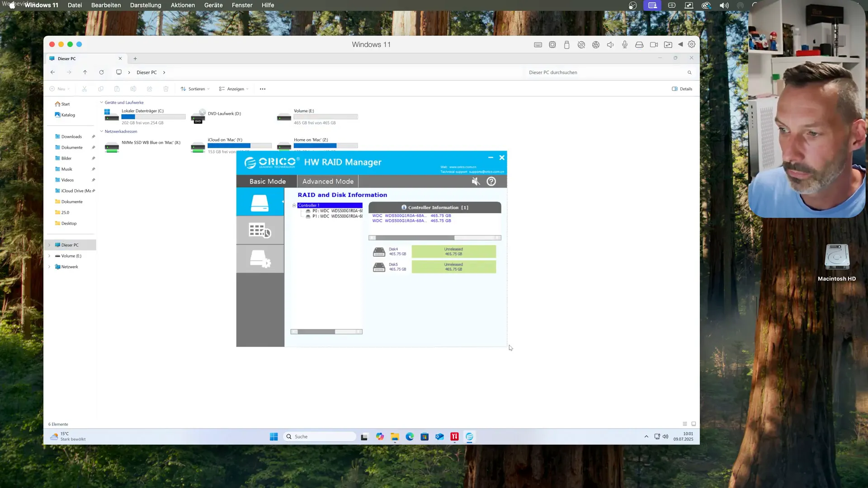Click the Controller Information header info icon

(404, 207)
